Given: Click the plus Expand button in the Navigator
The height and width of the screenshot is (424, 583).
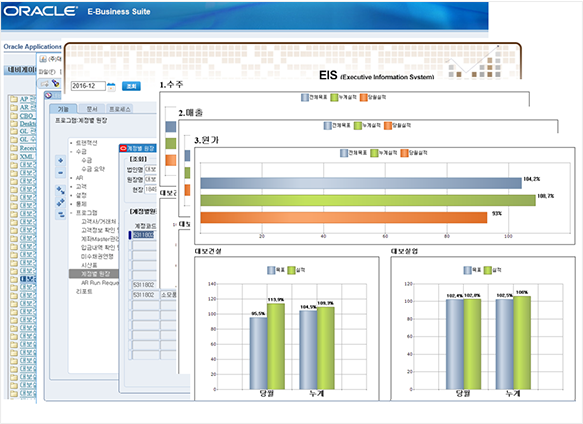Looking at the screenshot, I should tap(61, 161).
